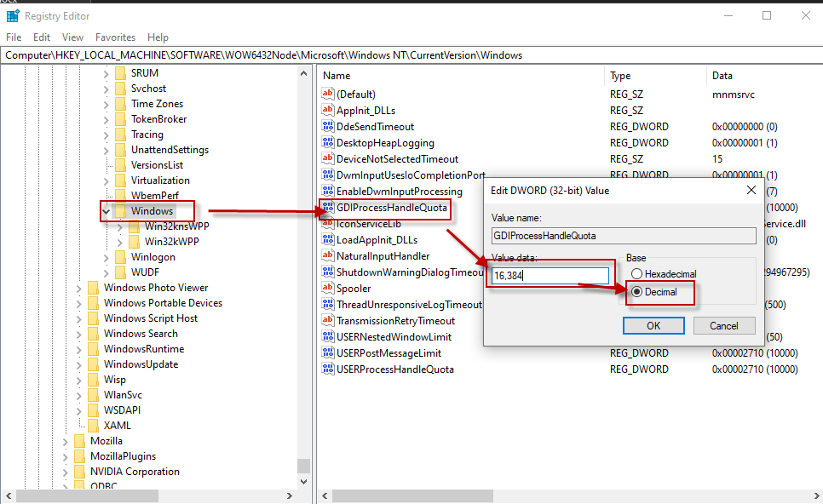Click the tree pane vertical scrollbar thumb
The width and height of the screenshot is (823, 504).
(x=303, y=466)
